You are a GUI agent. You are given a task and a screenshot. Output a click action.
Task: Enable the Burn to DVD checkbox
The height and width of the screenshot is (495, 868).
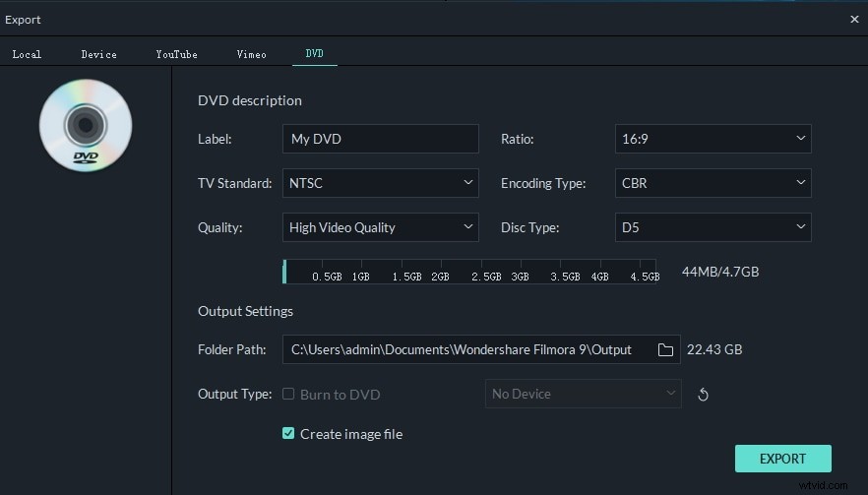[288, 394]
